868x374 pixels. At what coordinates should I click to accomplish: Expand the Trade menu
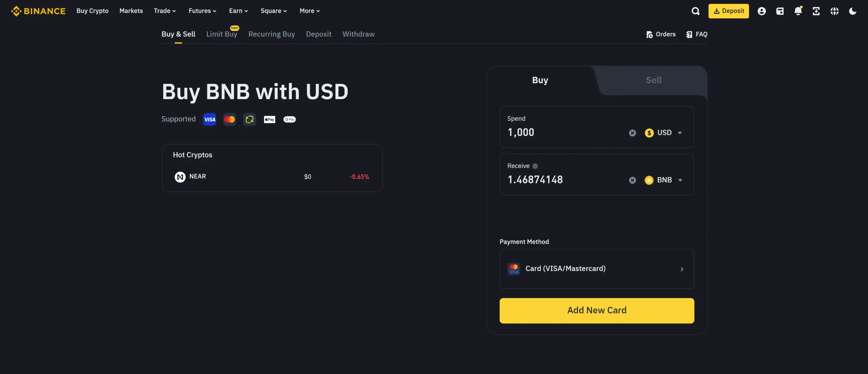coord(165,11)
